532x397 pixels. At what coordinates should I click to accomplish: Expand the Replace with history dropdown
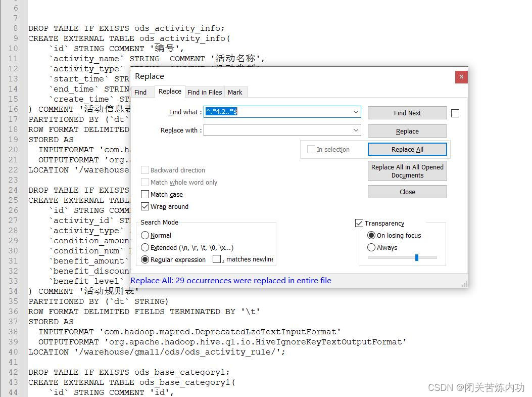tap(356, 130)
